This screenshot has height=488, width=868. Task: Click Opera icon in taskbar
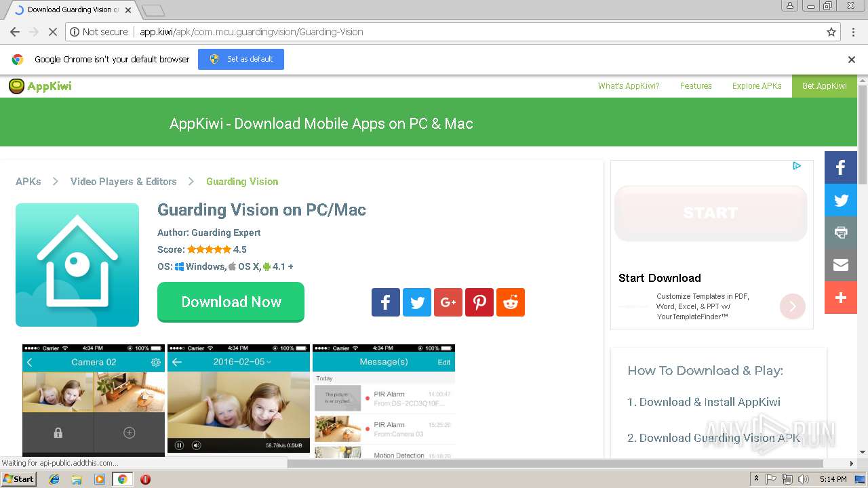coord(145,479)
